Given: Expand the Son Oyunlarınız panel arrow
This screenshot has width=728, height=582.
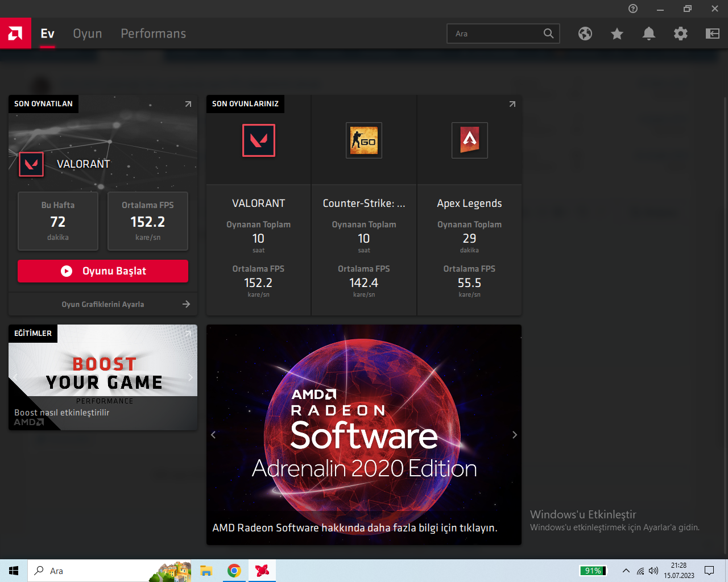Looking at the screenshot, I should (512, 104).
